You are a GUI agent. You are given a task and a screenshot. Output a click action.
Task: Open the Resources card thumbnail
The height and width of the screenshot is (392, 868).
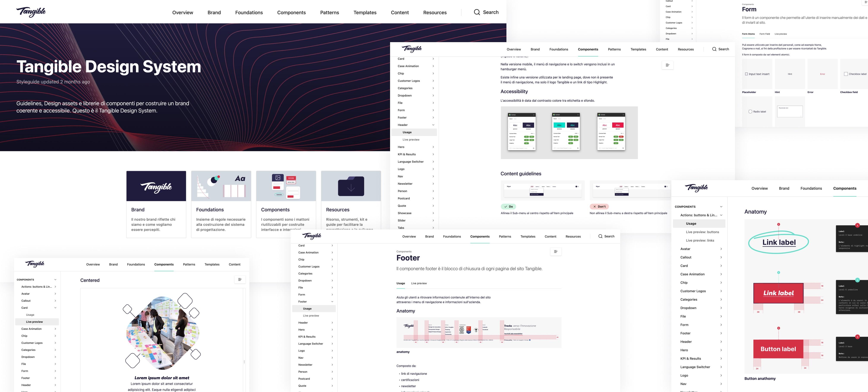[351, 186]
